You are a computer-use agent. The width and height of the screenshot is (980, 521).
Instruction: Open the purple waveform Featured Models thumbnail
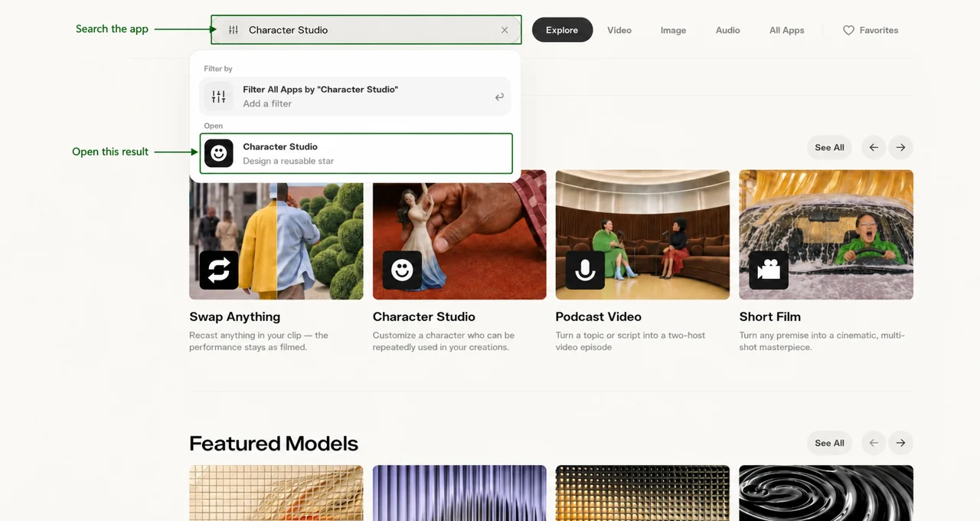[x=459, y=493]
